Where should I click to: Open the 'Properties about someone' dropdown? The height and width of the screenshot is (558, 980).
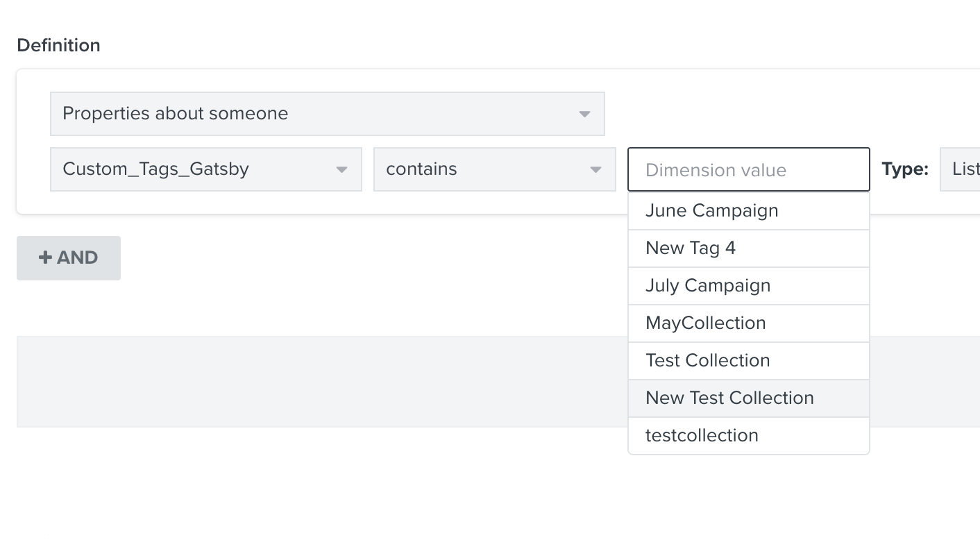[x=327, y=114]
